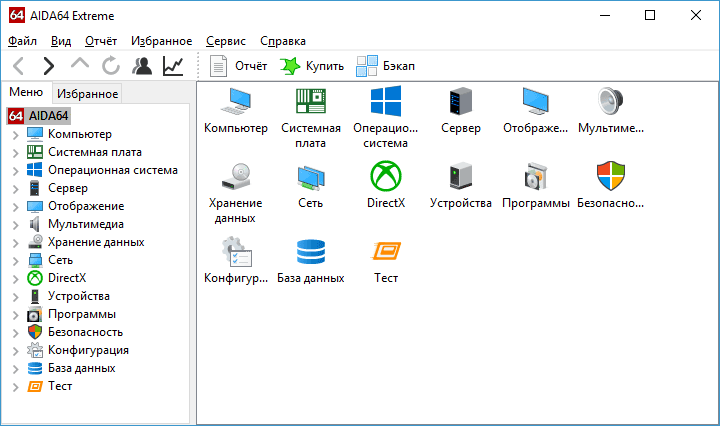The width and height of the screenshot is (720, 426).
Task: Open the Системная плата icon in main panel
Action: click(x=311, y=103)
